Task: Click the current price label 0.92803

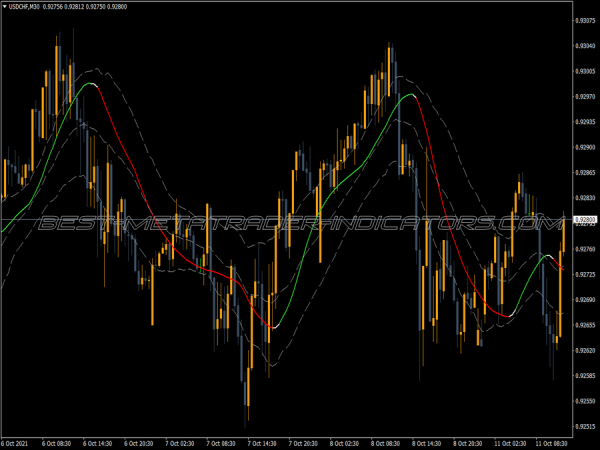Action: (585, 220)
